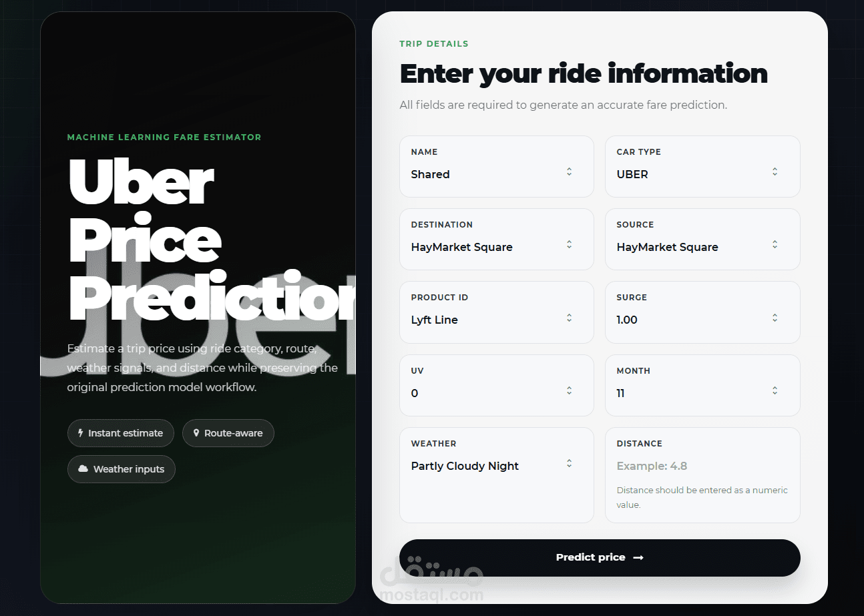Click the arrow icon on Predict price

click(638, 558)
